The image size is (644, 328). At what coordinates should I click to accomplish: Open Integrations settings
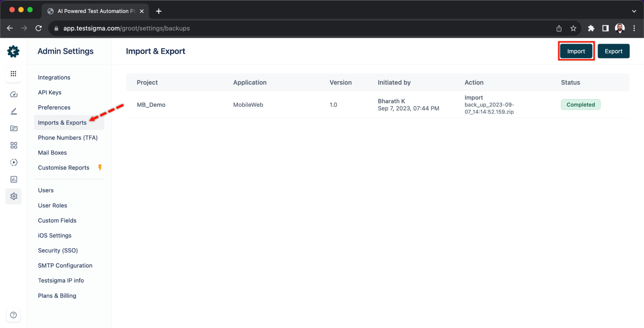pos(54,77)
